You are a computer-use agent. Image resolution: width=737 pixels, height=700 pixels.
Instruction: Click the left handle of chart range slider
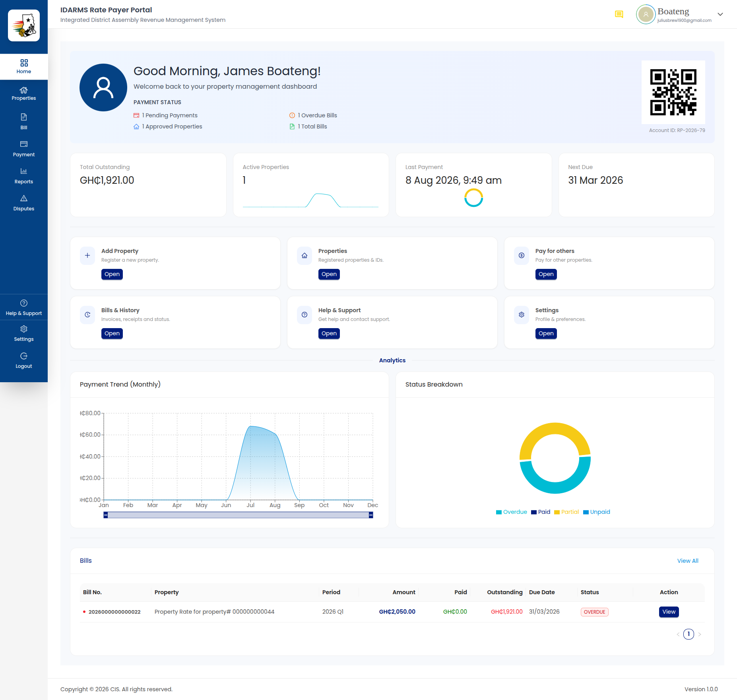106,515
